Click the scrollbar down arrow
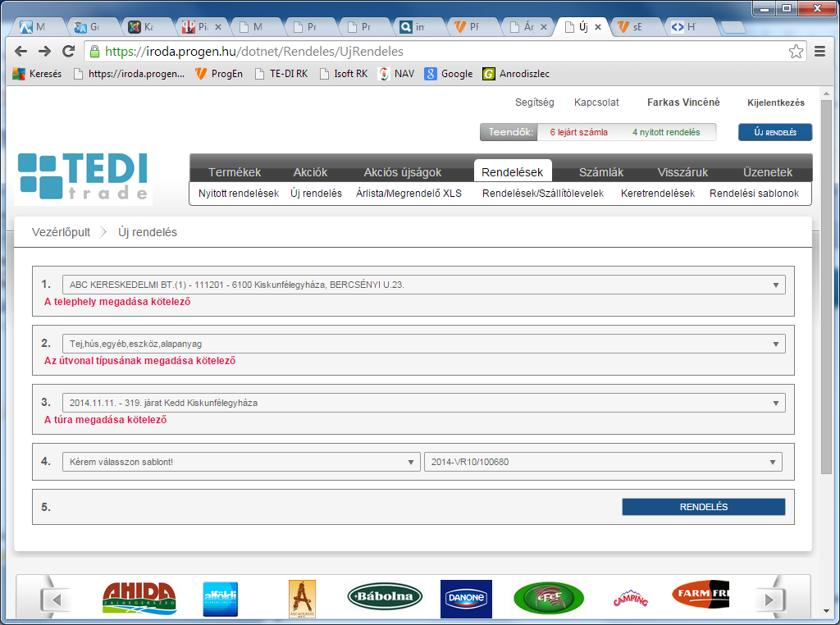Image resolution: width=840 pixels, height=625 pixels. (x=826, y=611)
